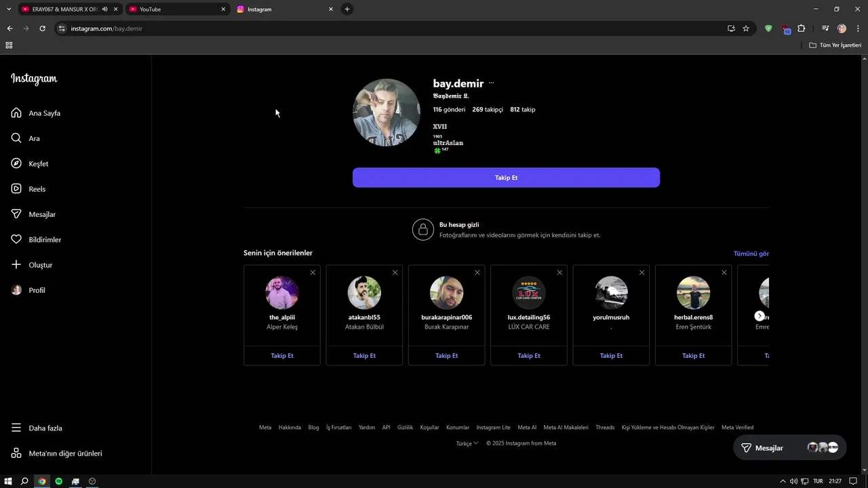Dismiss the the_alpiii suggestion
Screen dimensions: 868x488
[313, 272]
